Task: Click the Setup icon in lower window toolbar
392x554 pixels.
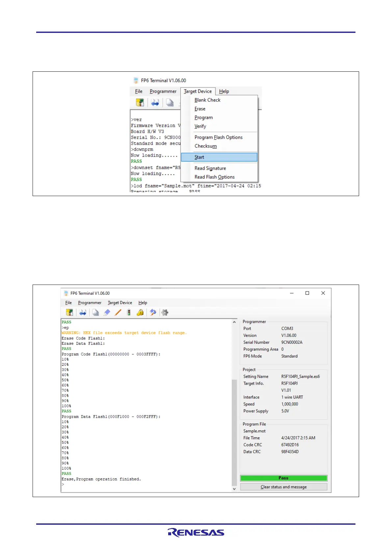Action: (69, 313)
